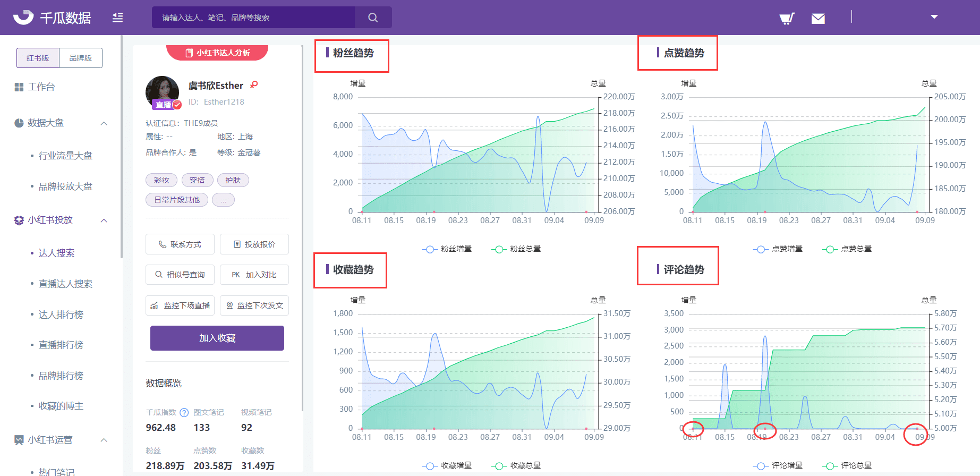Viewport: 980px width, 476px height.
Task: Switch to 红书版 tab
Action: coord(38,58)
